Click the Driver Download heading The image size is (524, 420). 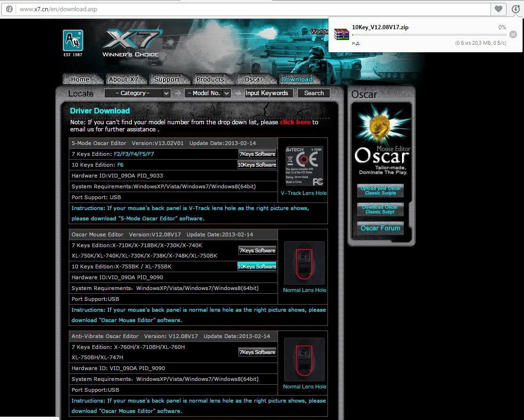tap(99, 111)
